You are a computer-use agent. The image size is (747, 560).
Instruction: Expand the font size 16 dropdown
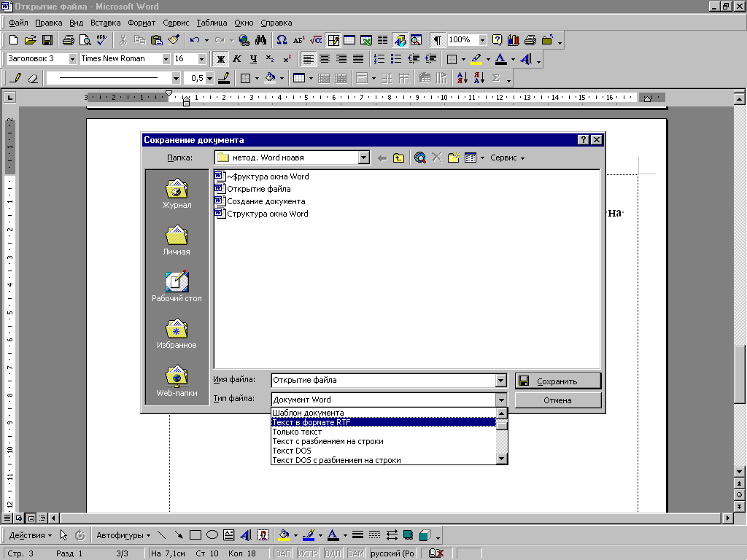pos(201,59)
